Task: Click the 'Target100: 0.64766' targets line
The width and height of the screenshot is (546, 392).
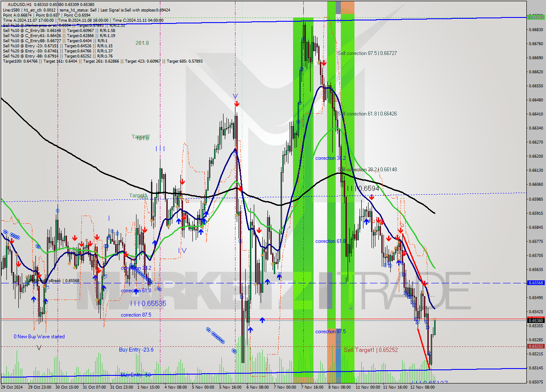Action: tap(102, 61)
